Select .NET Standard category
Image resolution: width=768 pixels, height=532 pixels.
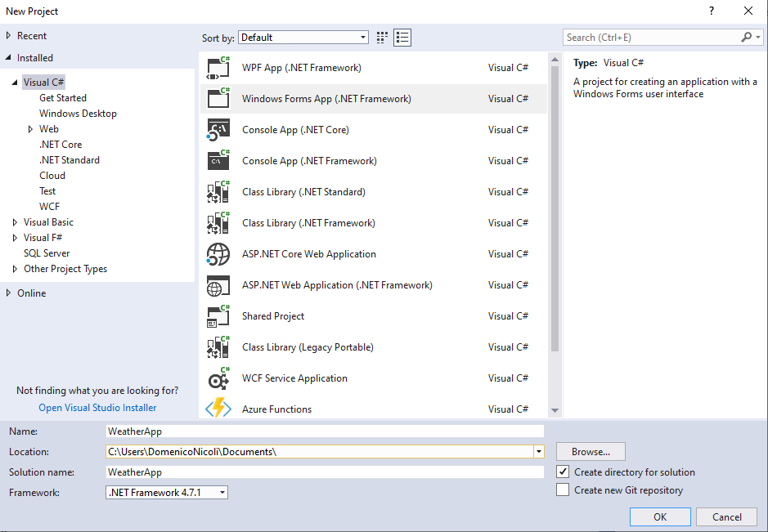click(69, 160)
